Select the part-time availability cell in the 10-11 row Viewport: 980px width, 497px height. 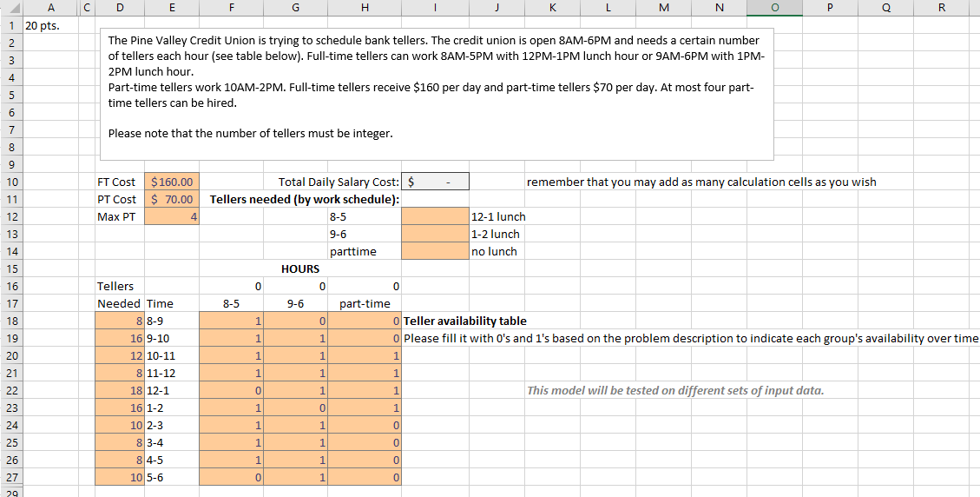tap(365, 357)
